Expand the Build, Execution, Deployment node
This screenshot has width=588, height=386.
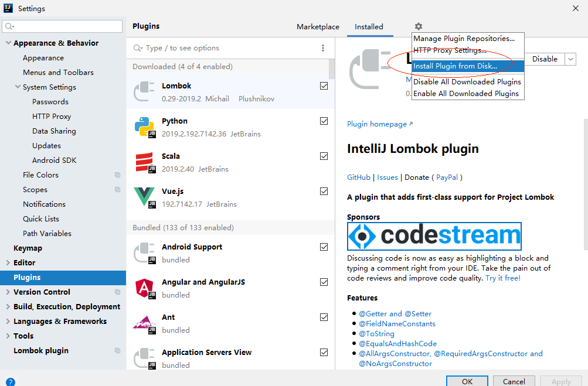pyautogui.click(x=8, y=306)
